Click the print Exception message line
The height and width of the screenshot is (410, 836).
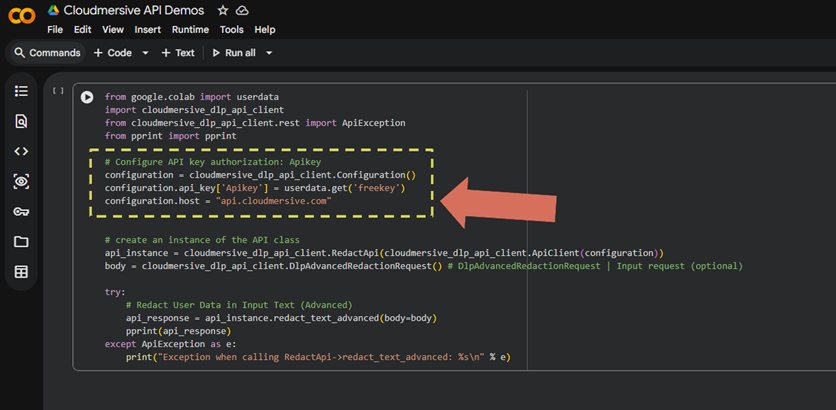[318, 357]
